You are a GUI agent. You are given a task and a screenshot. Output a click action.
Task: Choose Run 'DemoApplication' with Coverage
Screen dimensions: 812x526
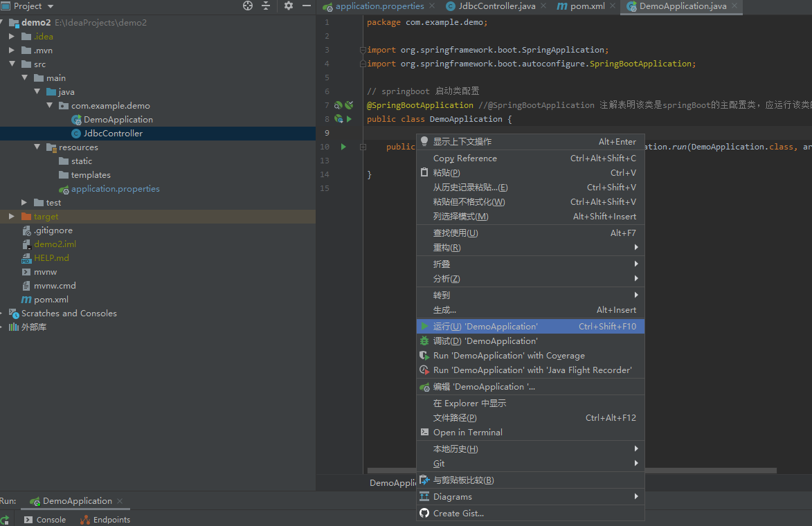pos(530,356)
